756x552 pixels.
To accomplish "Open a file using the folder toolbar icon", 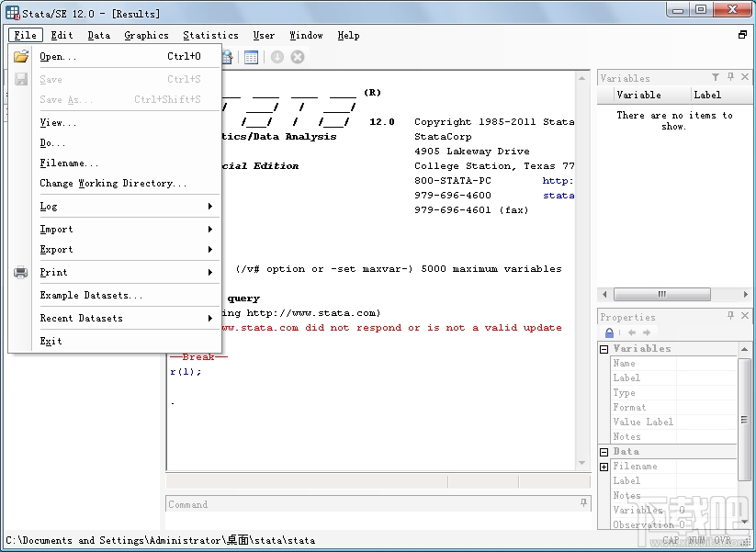I will [21, 56].
